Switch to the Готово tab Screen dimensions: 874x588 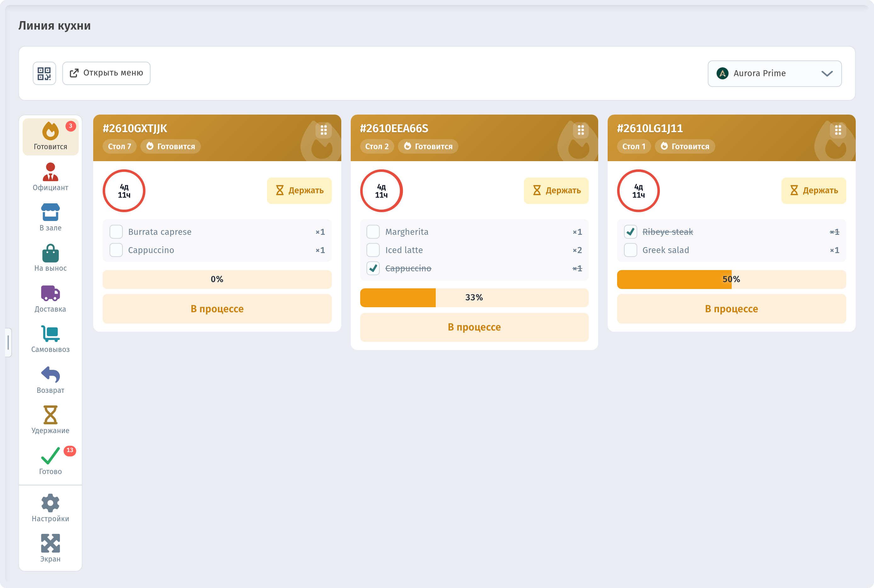click(x=50, y=461)
